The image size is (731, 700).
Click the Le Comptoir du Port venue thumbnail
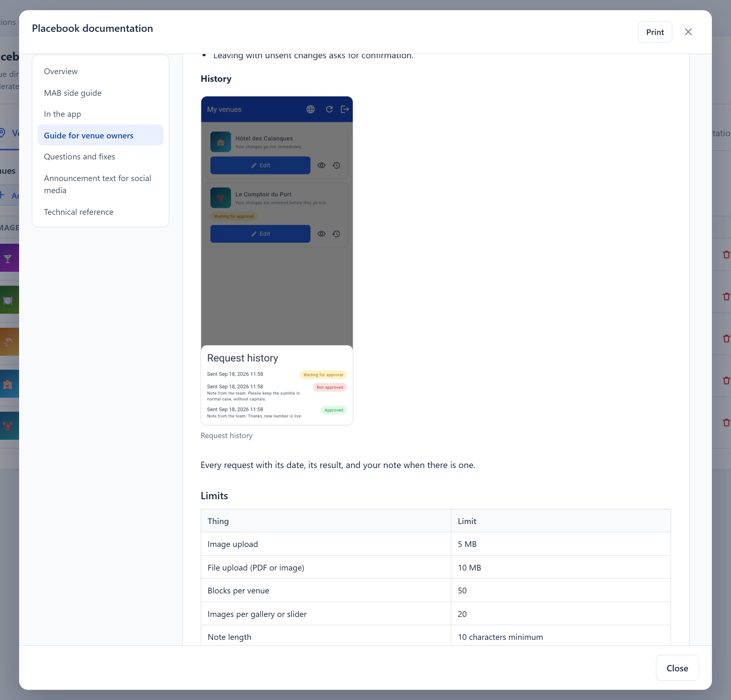[x=220, y=198]
